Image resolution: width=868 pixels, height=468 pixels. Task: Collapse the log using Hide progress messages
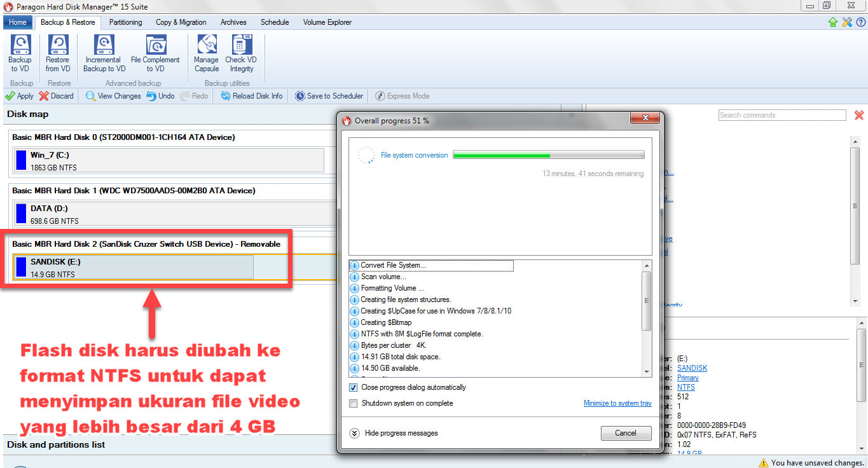coord(394,433)
